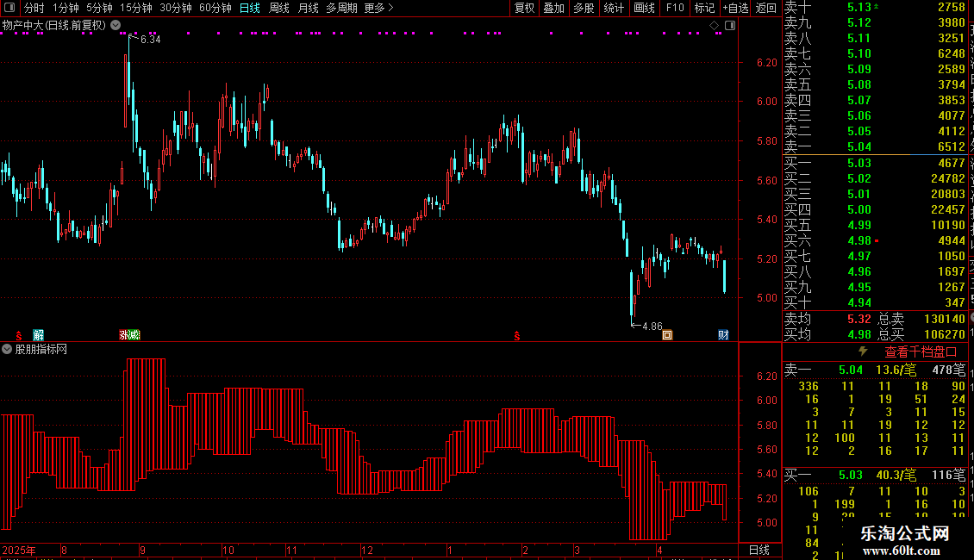The width and height of the screenshot is (974, 560).
Task: Click the layout panel icon before 分时
Action: (x=9, y=8)
